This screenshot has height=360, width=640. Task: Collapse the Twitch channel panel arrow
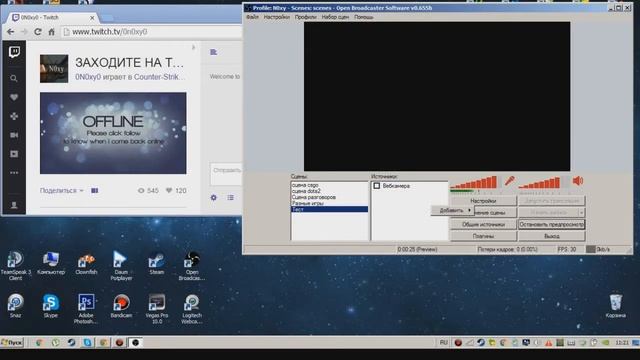[x=193, y=47]
